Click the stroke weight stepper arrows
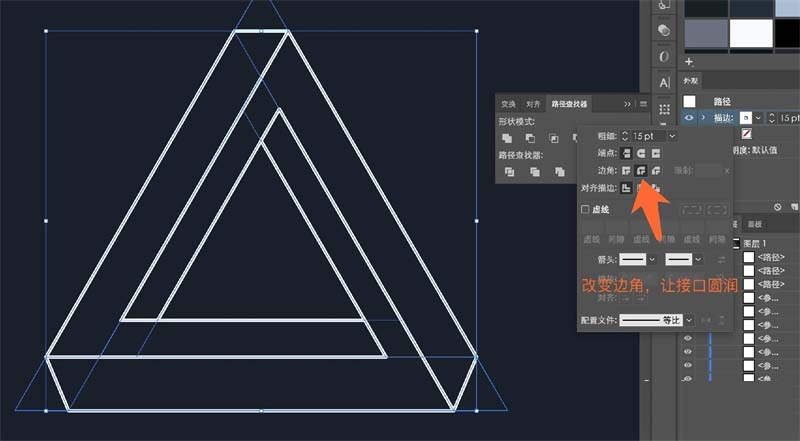The image size is (800, 441). pyautogui.click(x=625, y=136)
